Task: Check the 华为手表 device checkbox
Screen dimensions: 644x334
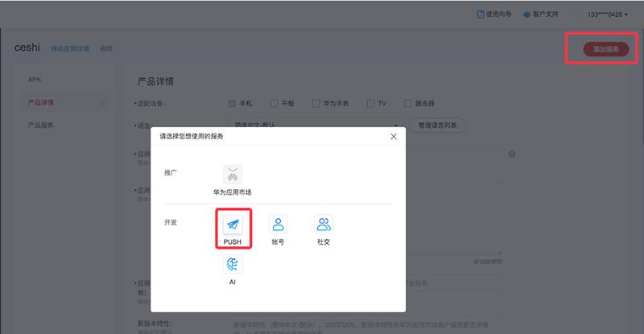Action: point(316,104)
